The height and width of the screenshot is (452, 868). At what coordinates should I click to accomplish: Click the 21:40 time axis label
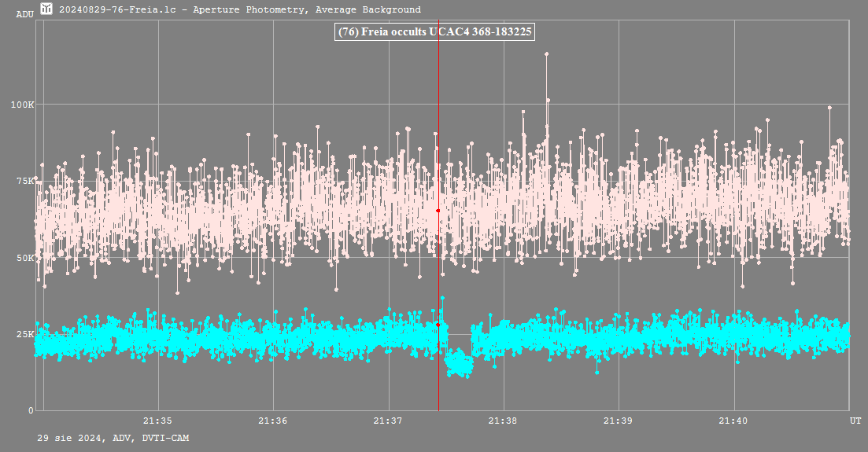click(x=733, y=421)
